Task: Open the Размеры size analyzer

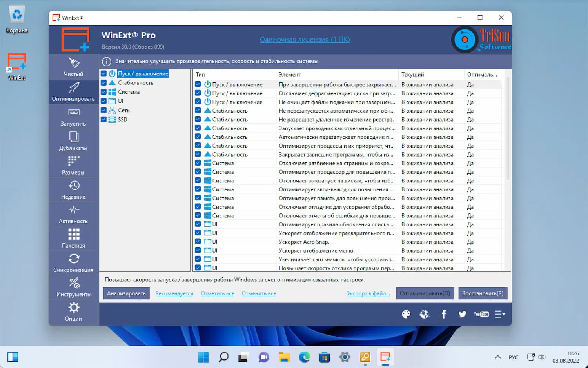Action: (x=73, y=165)
